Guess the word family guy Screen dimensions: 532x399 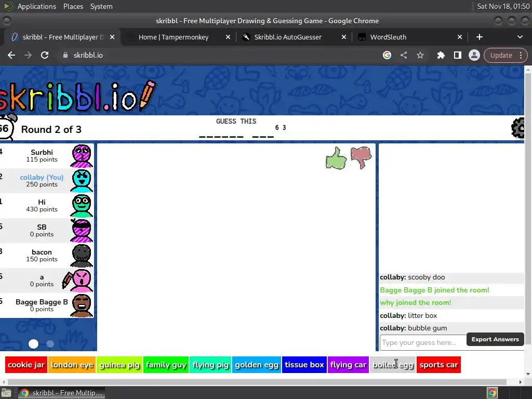click(166, 365)
